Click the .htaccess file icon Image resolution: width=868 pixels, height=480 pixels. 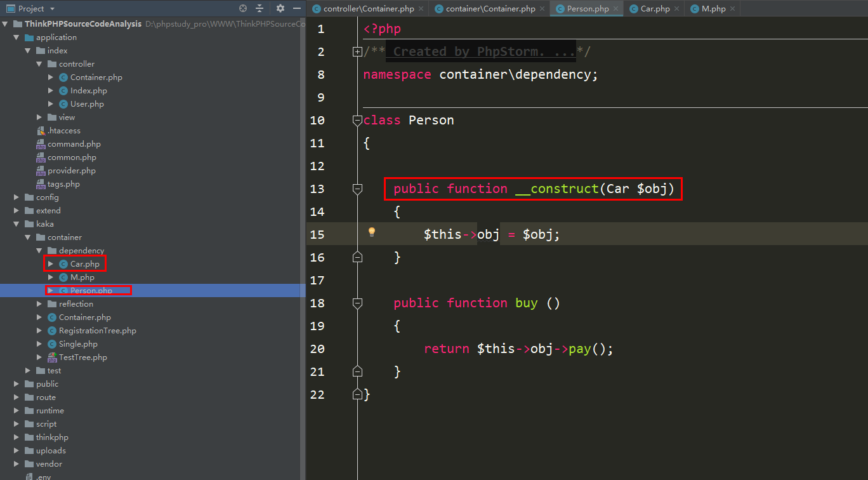41,131
